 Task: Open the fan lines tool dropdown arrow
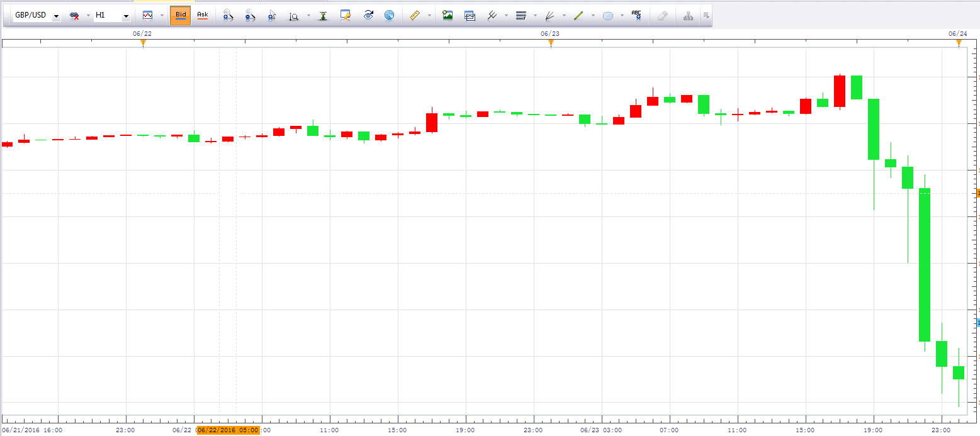(563, 16)
